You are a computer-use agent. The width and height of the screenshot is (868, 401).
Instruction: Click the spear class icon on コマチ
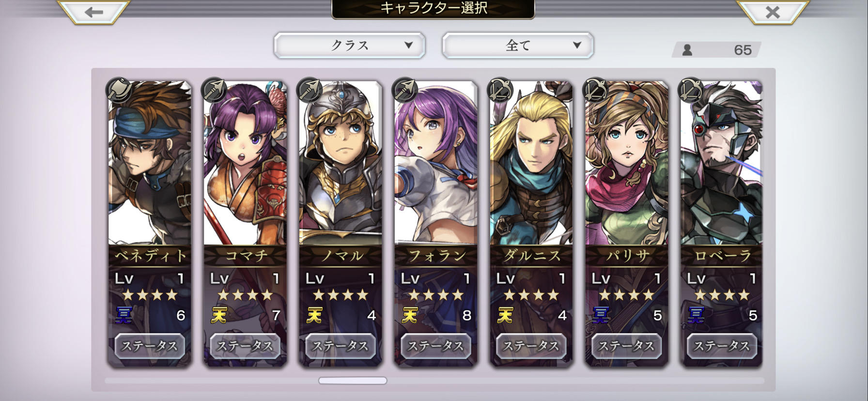click(x=214, y=90)
